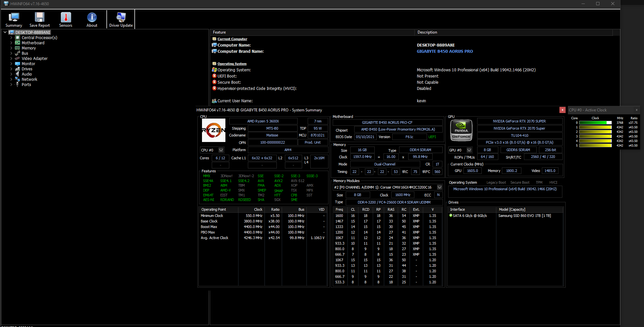Screen dimensions: 644x327
Task: Click the Core 5 clock bar
Action: coord(595,146)
